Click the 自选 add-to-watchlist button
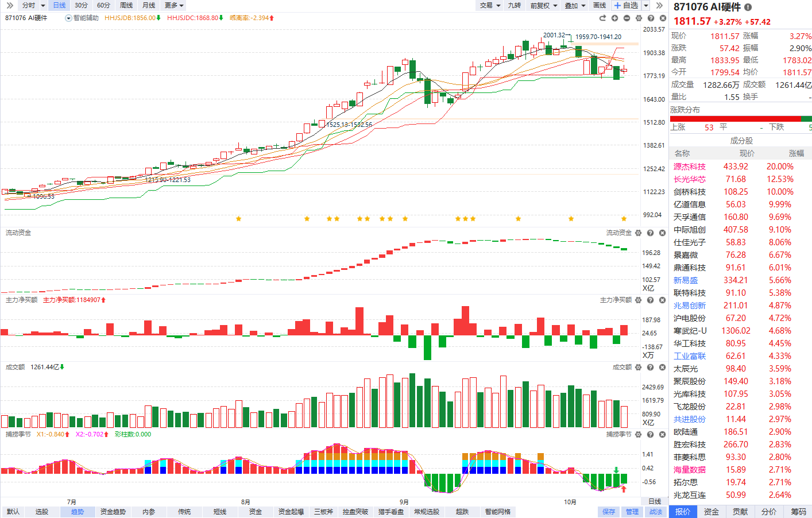Screen dimensions: 812x518 [626, 5]
